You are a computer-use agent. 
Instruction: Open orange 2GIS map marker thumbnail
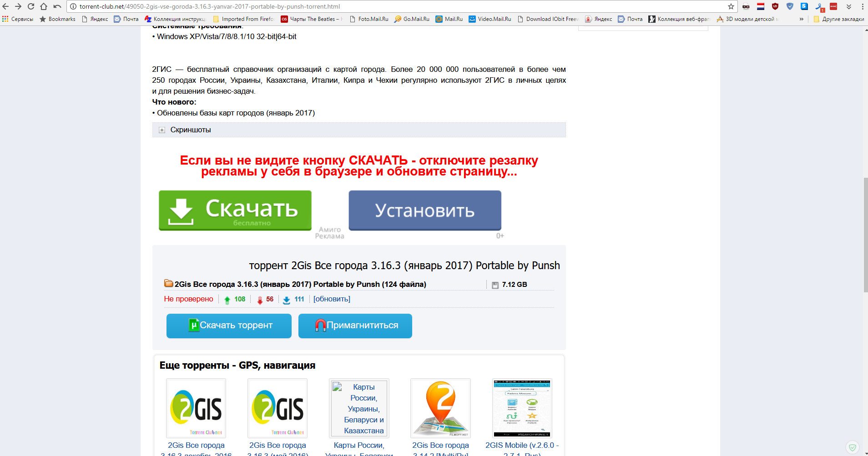tap(440, 408)
